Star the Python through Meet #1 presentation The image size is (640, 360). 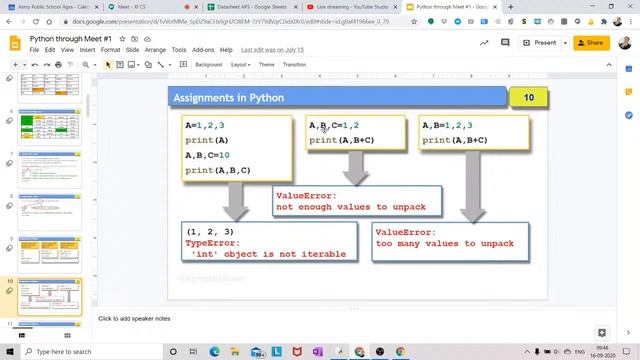point(122,39)
